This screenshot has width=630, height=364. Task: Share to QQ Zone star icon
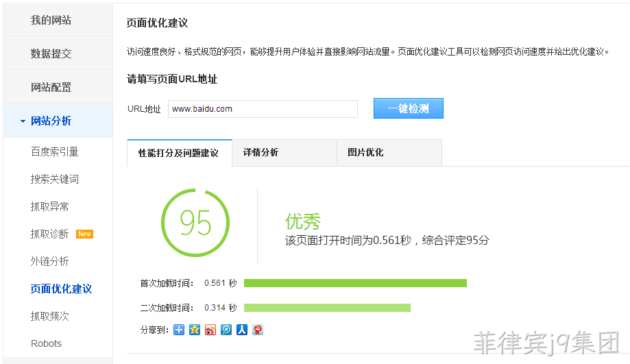tap(195, 330)
